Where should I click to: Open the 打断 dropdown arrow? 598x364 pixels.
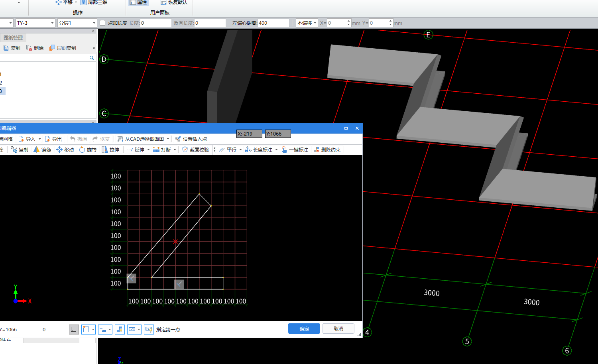coord(175,150)
